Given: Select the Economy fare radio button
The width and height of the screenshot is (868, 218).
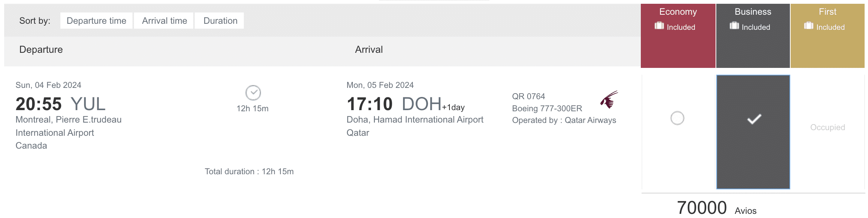Looking at the screenshot, I should (677, 118).
